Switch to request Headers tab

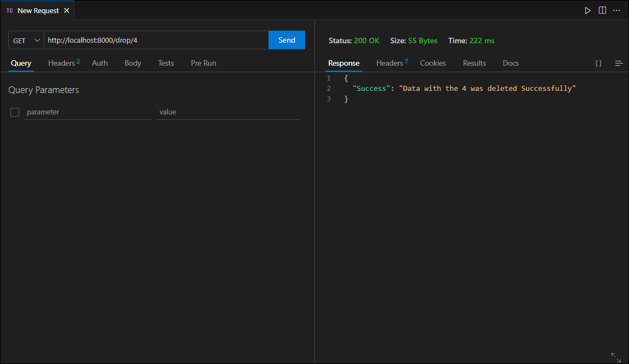[64, 63]
